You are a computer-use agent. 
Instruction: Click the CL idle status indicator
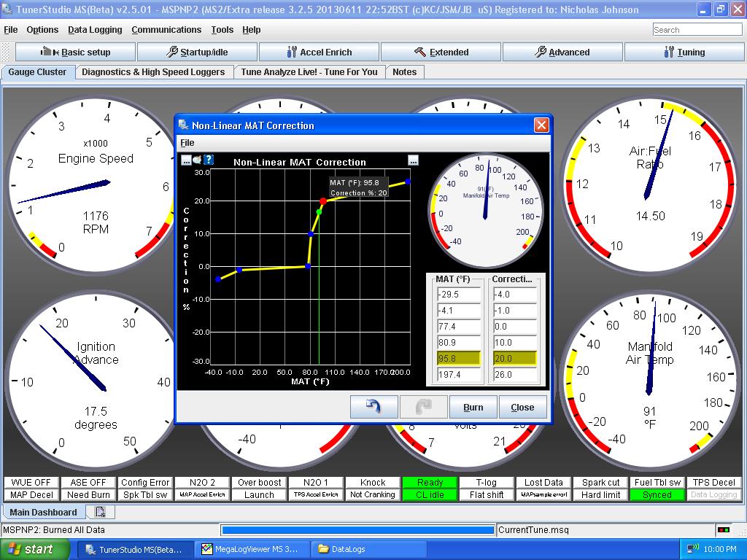430,495
